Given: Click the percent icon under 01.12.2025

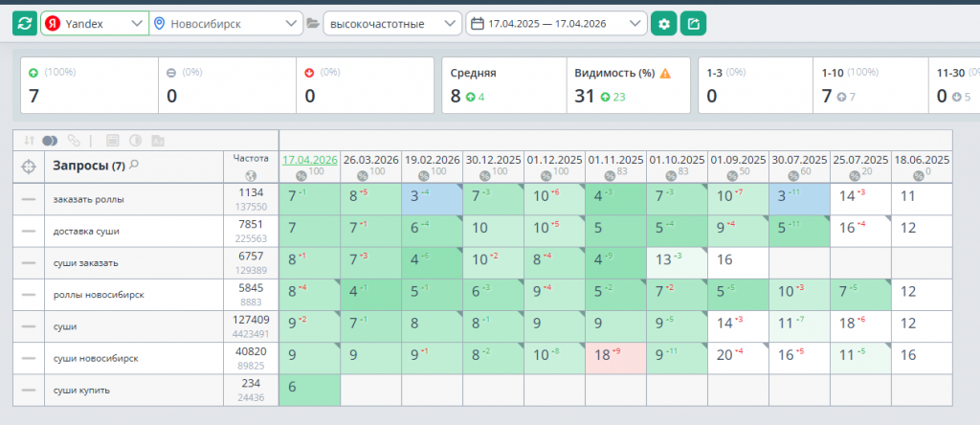Looking at the screenshot, I should pos(546,175).
